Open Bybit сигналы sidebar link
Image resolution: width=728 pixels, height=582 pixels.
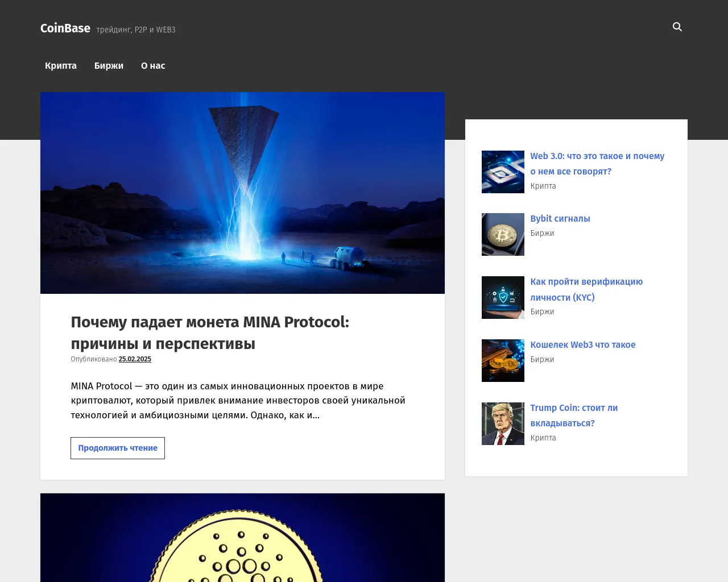click(560, 218)
